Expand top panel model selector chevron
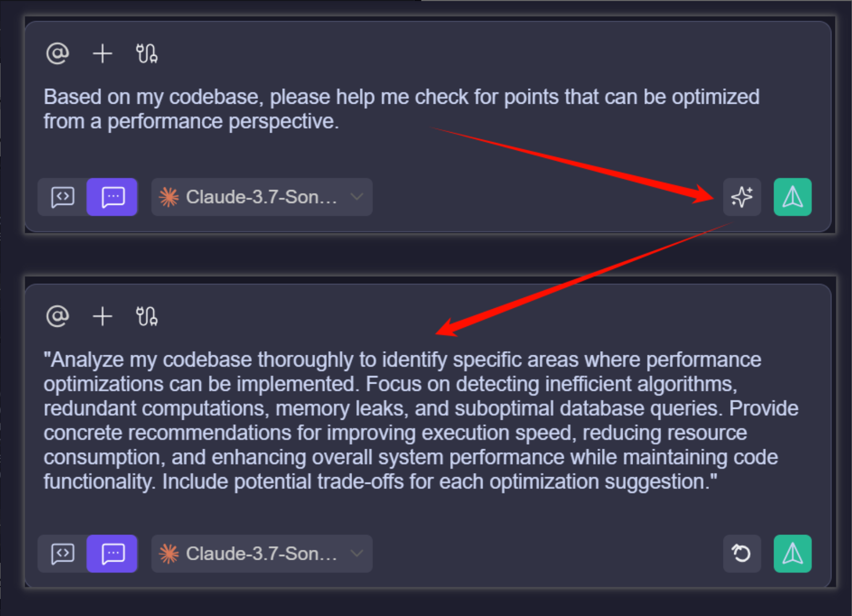 (x=357, y=197)
